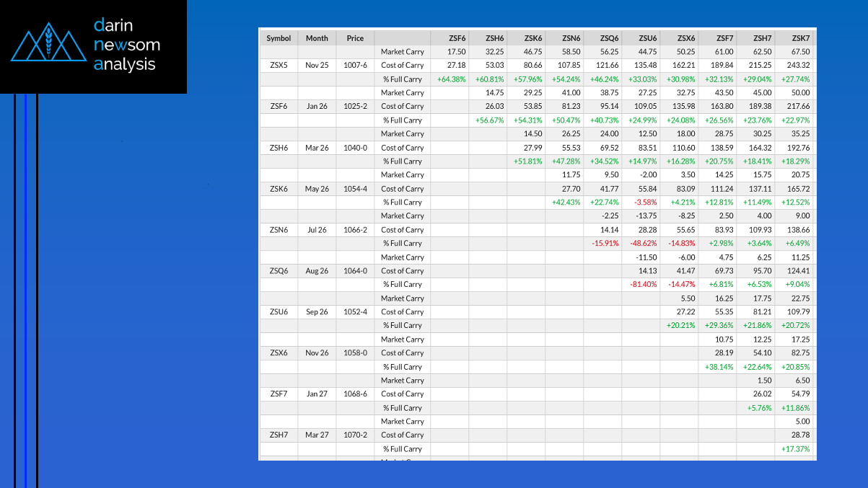Select the Symbol column header

[x=279, y=38]
